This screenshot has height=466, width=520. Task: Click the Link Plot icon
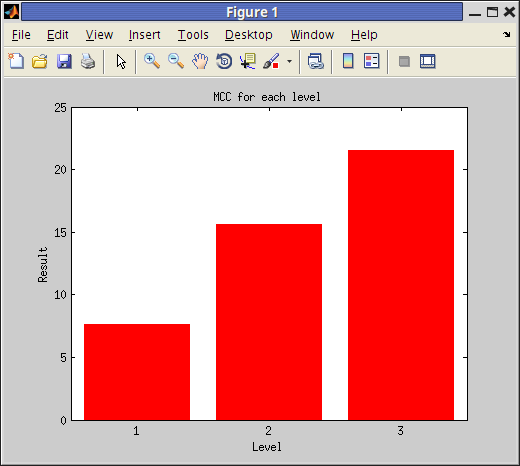[316, 61]
